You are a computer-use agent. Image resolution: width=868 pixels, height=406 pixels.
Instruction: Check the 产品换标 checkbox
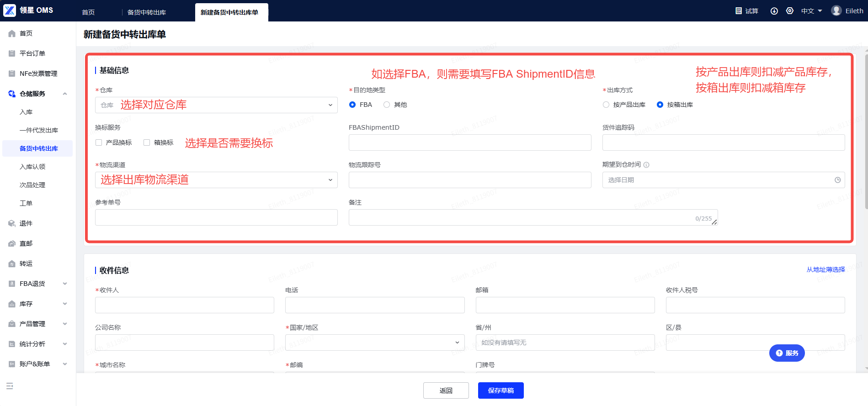point(99,142)
